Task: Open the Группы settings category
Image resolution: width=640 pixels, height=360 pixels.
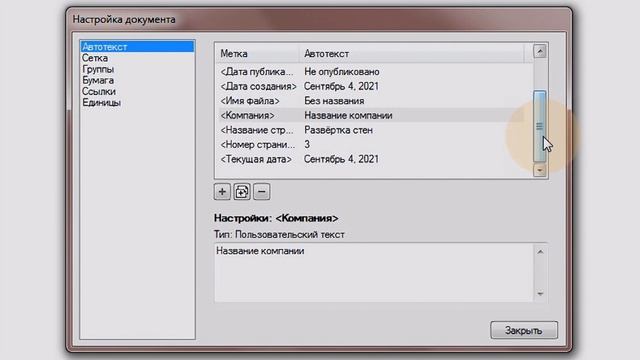Action: point(98,69)
